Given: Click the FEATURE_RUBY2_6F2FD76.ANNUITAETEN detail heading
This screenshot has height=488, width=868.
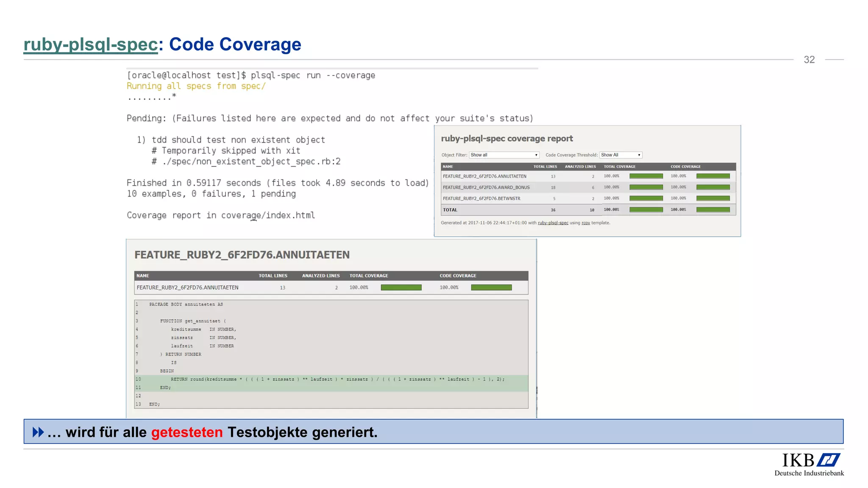Looking at the screenshot, I should coord(242,255).
